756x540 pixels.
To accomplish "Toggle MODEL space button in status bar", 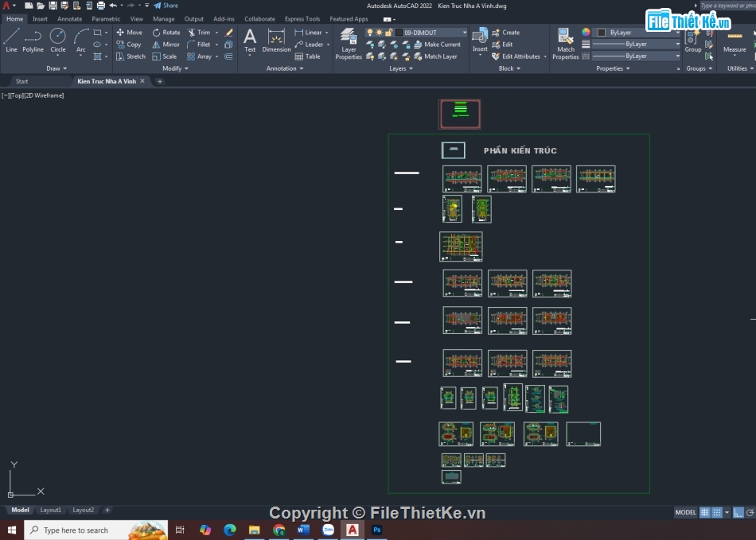I will point(685,512).
